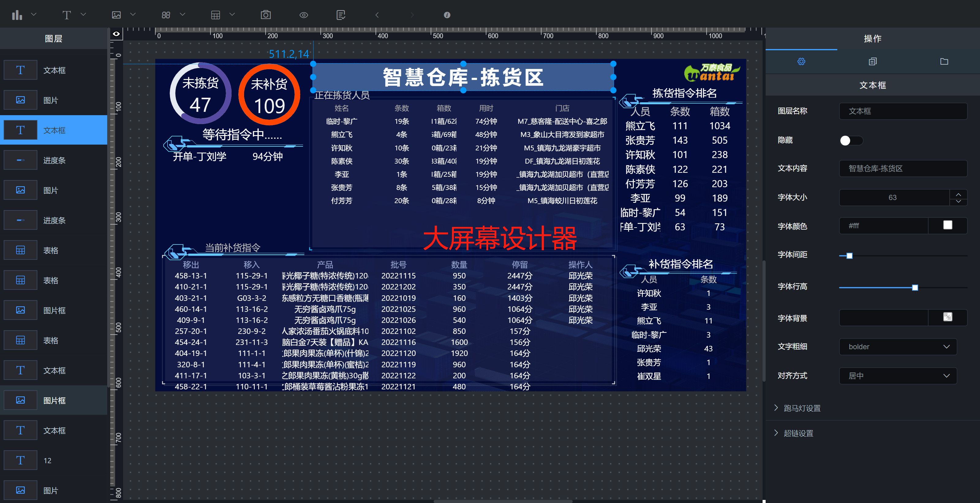
Task: Click the 字体颜色 hex input #fff
Action: 883,226
